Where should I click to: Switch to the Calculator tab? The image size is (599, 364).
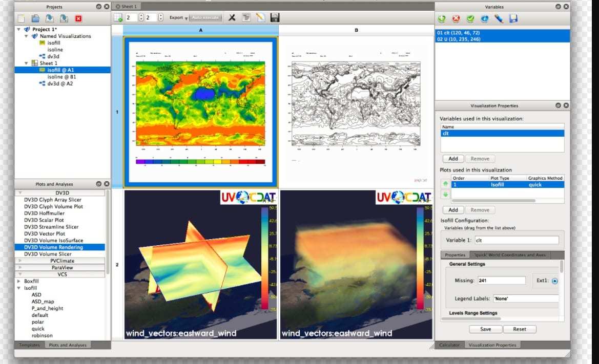449,345
